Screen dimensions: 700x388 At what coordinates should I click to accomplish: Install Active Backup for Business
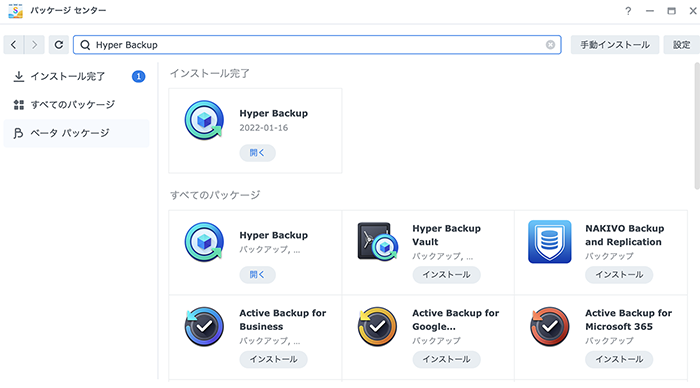[273, 359]
